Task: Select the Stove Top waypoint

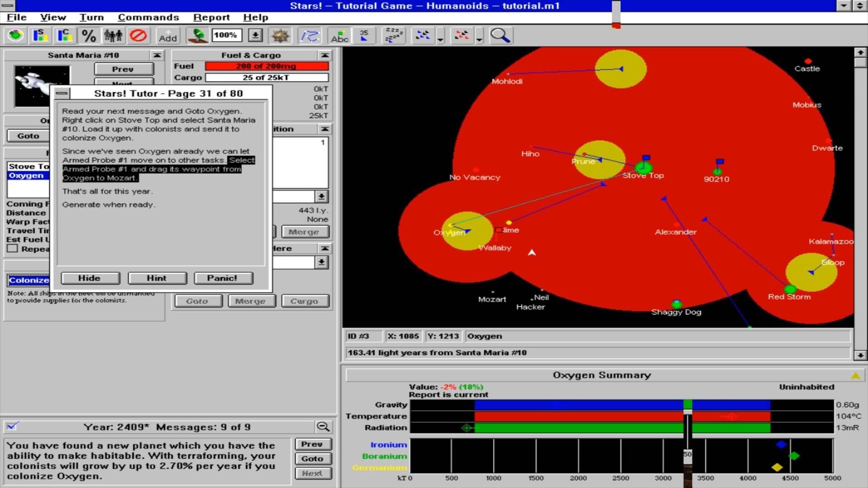Action: coord(28,166)
